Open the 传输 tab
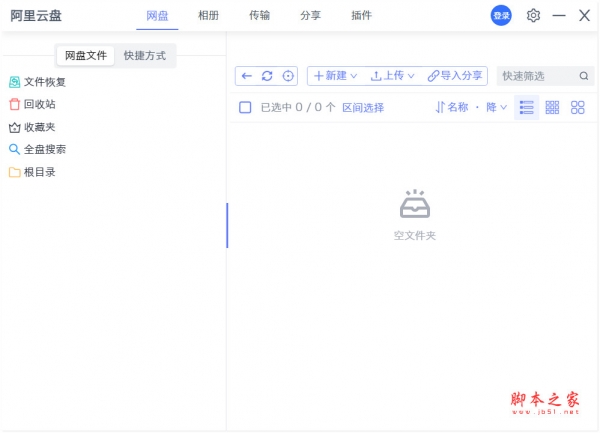 coord(259,16)
